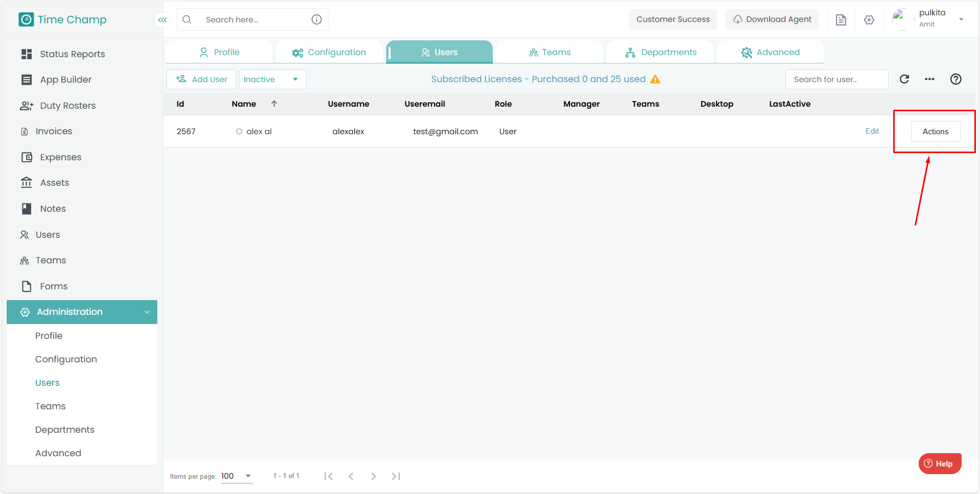Click the Useremail column header
The height and width of the screenshot is (494, 980).
click(x=425, y=104)
